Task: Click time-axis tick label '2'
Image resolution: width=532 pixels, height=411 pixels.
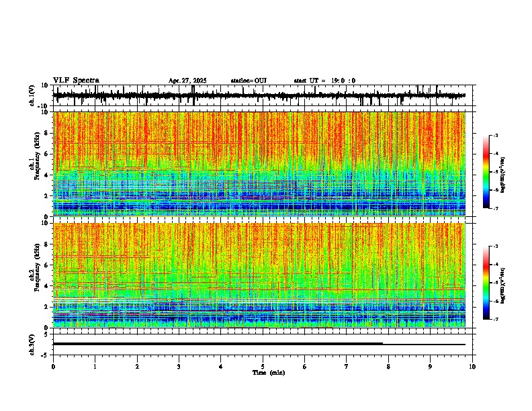Action: [x=137, y=367]
